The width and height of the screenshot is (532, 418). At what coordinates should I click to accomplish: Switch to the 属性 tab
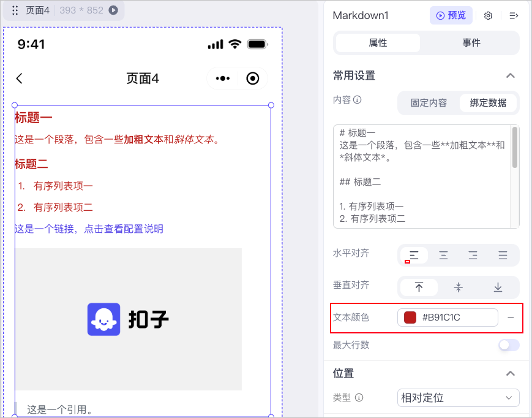point(378,43)
